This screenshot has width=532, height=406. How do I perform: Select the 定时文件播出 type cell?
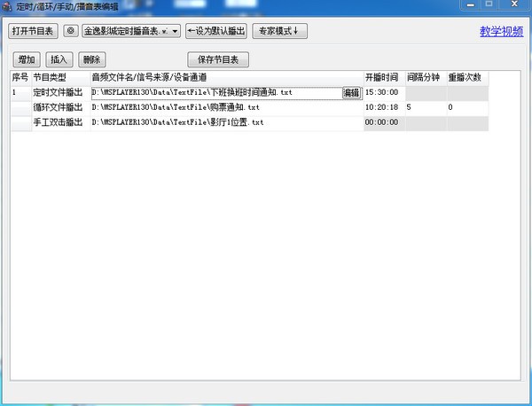coord(60,92)
